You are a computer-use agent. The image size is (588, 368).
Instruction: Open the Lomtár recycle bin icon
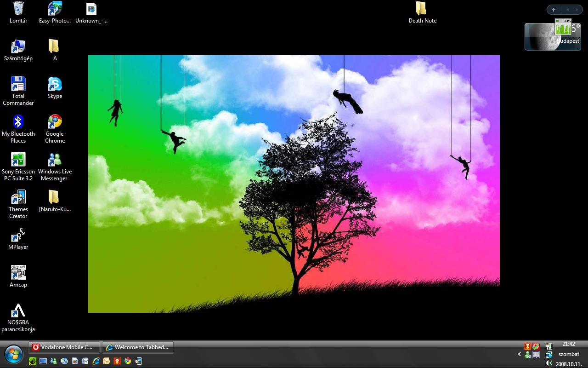(18, 12)
